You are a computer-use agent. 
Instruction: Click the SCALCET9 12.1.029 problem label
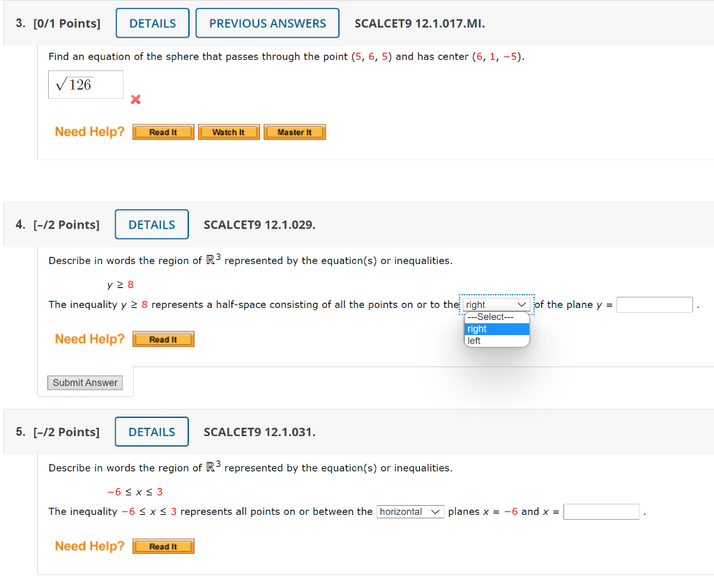click(259, 224)
